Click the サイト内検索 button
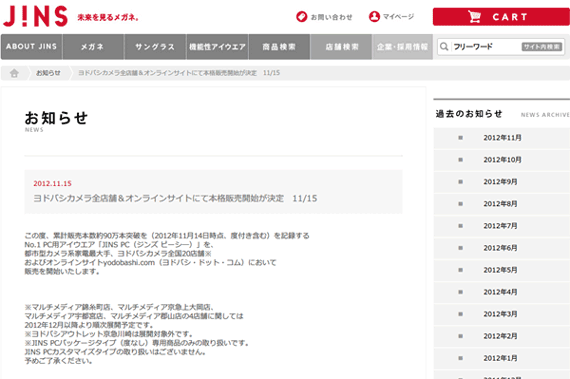Screen dimensions: 570x379 coord(542,47)
